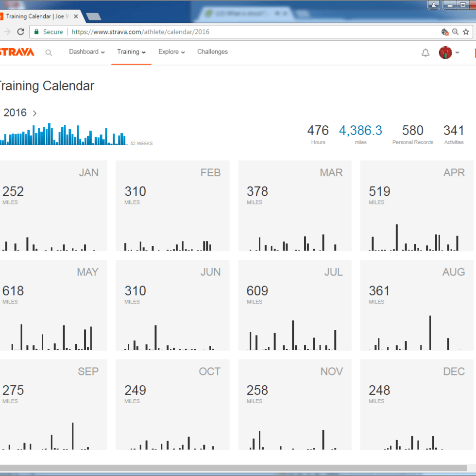Click the Strava search magnifier icon
The height and width of the screenshot is (476, 476).
click(x=49, y=52)
